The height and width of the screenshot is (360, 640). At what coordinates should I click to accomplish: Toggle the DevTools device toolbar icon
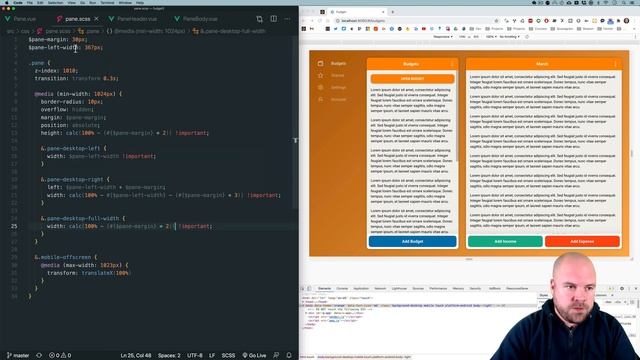[x=309, y=289]
